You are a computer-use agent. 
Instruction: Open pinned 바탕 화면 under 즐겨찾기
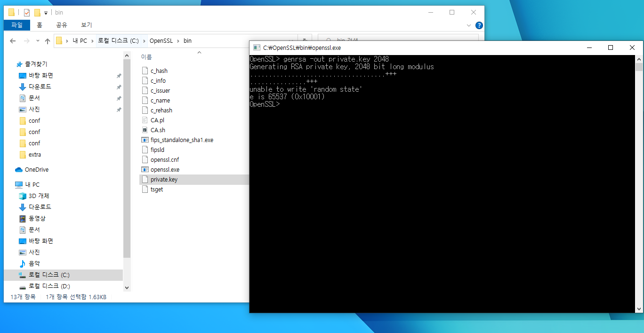[x=41, y=75]
